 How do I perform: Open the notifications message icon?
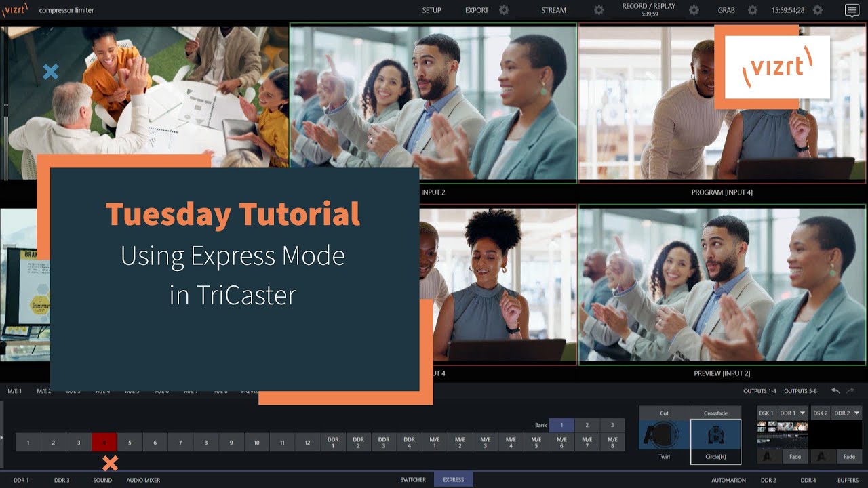tap(852, 10)
